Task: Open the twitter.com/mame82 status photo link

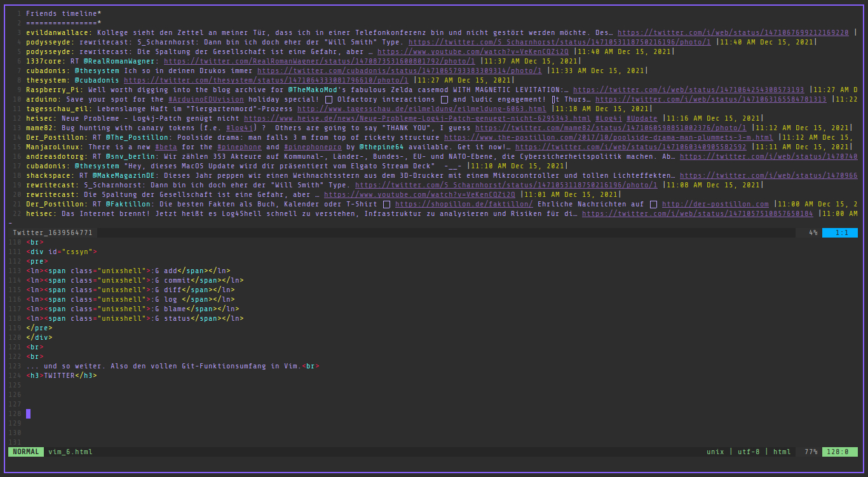Action: coord(611,128)
